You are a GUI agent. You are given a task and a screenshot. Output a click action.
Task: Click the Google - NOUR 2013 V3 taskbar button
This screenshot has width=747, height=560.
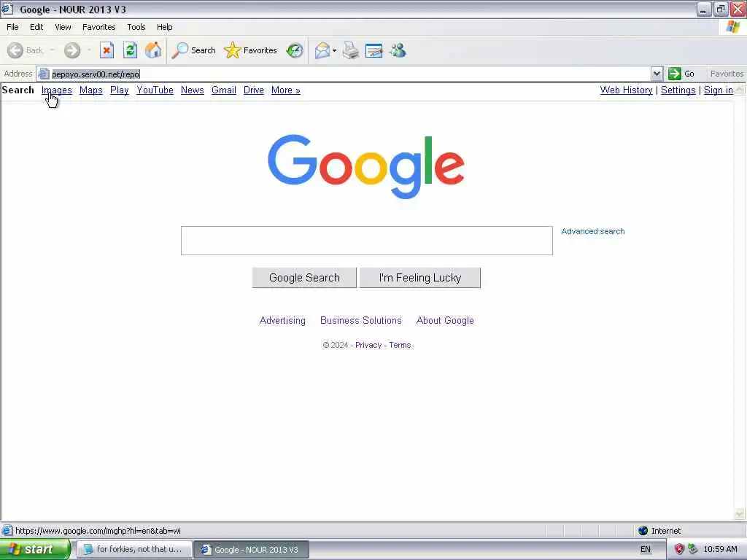tap(252, 549)
